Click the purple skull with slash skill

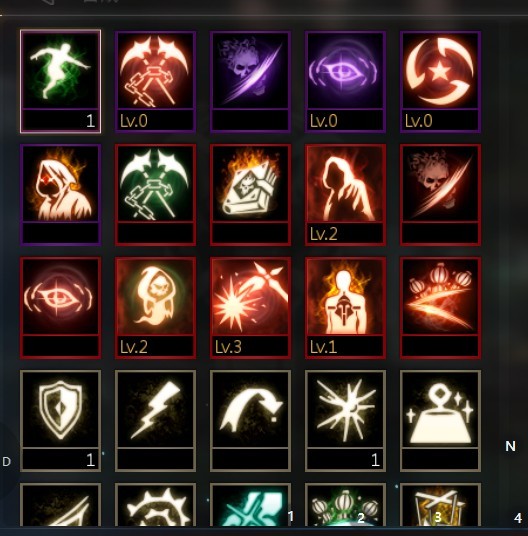click(x=251, y=81)
